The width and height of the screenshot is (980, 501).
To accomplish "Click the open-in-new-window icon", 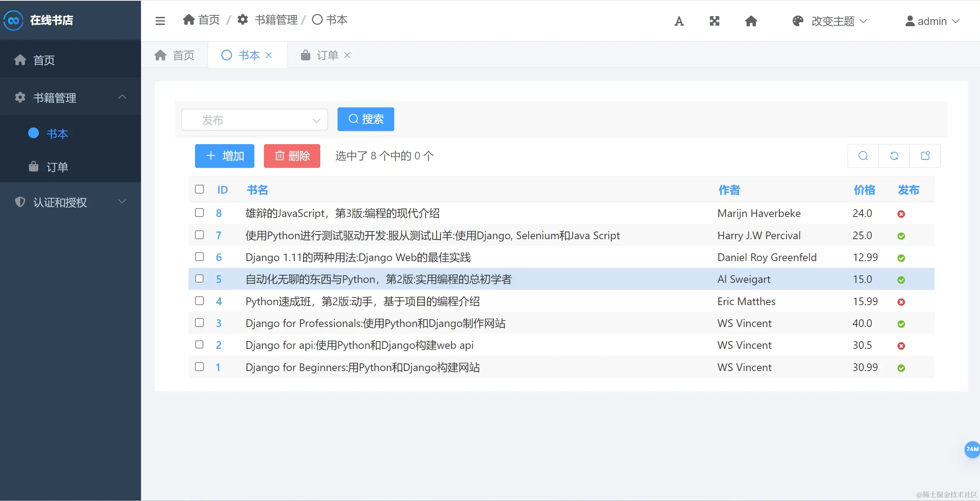I will coord(925,156).
